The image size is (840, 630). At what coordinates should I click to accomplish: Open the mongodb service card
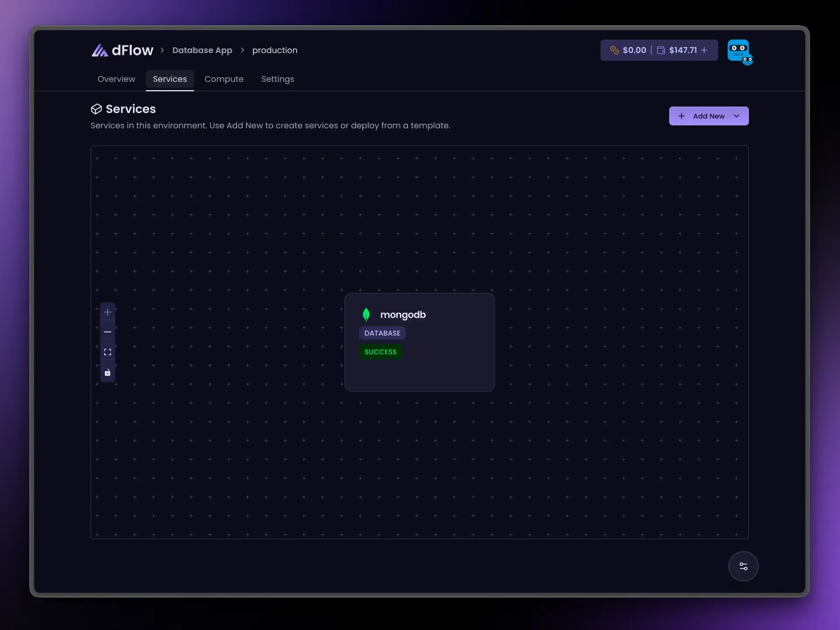pos(420,342)
